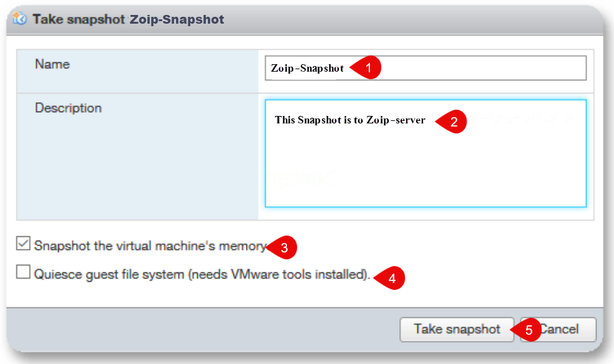Screen dimensions: 614x364
Task: Click the Take snapshot button
Action: click(x=457, y=329)
